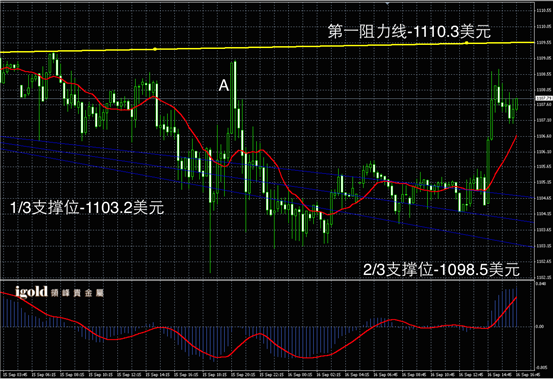
Task: Select the current price tag on price axis
Action: point(543,98)
